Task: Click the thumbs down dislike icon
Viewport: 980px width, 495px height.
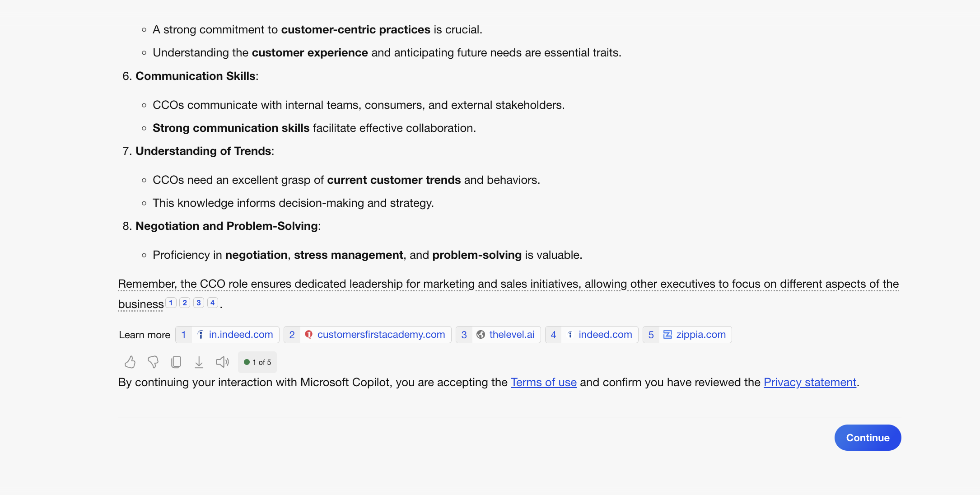Action: [x=153, y=362]
